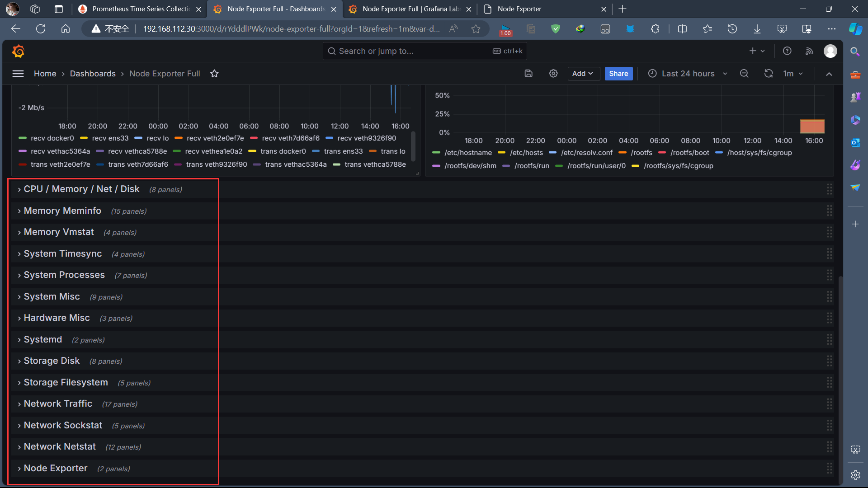Image resolution: width=868 pixels, height=488 pixels.
Task: Toggle the trans ens33 series in the legend
Action: click(x=344, y=151)
